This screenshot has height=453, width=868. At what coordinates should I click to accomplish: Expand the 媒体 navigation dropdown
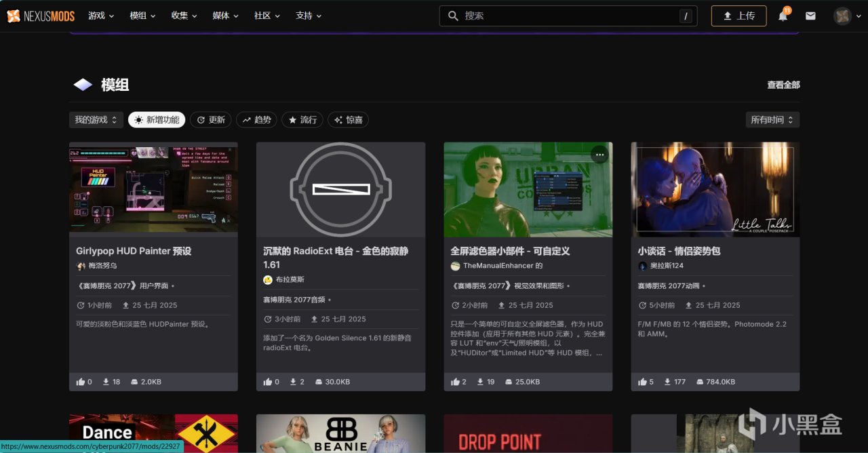225,16
